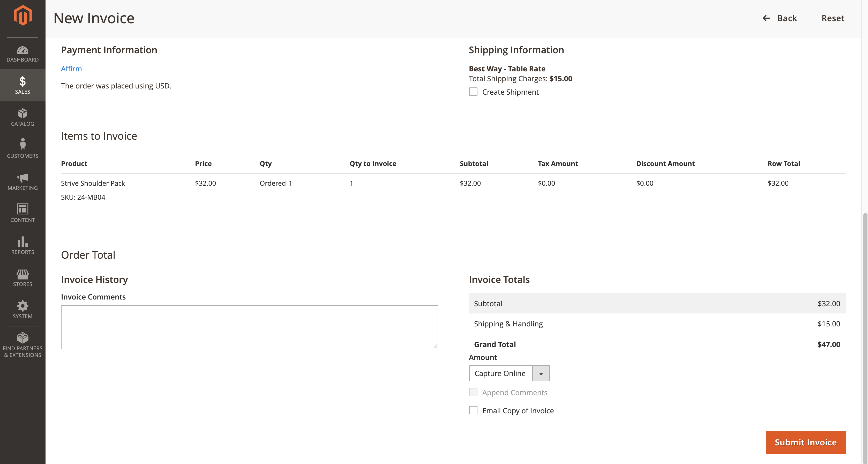Click the Strive Shoulder Pack product name
The image size is (868, 464).
(x=93, y=183)
